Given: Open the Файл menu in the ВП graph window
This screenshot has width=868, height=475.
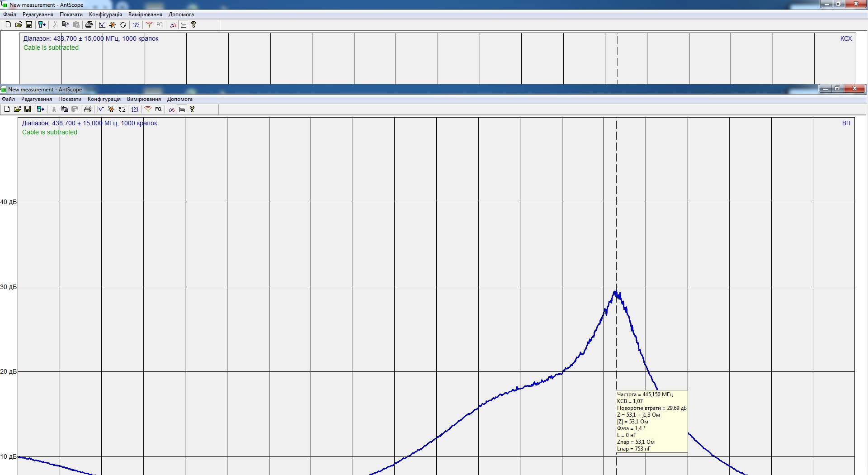Looking at the screenshot, I should [x=9, y=99].
